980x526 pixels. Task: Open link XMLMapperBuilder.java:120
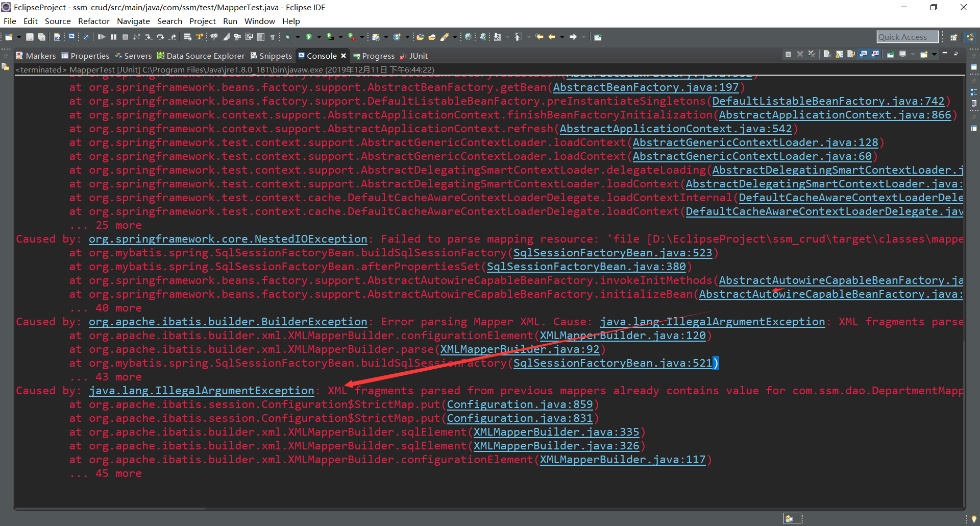[623, 336]
